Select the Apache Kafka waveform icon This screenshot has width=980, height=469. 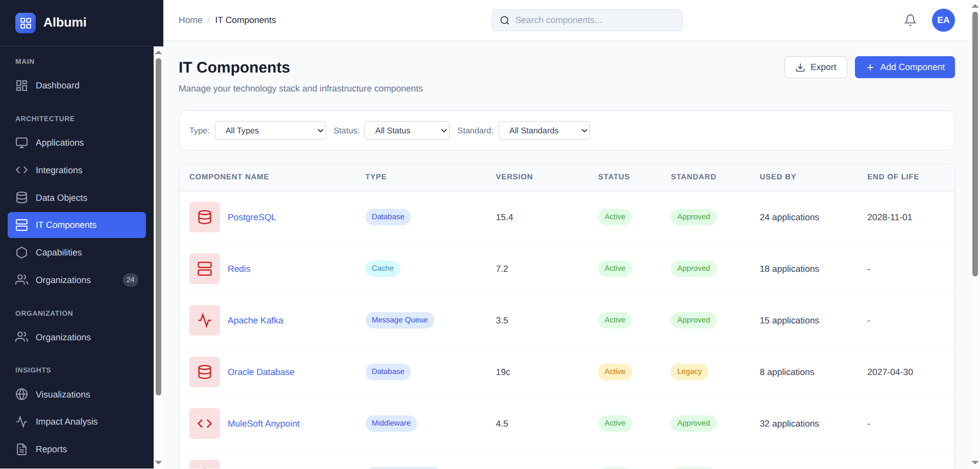204,320
